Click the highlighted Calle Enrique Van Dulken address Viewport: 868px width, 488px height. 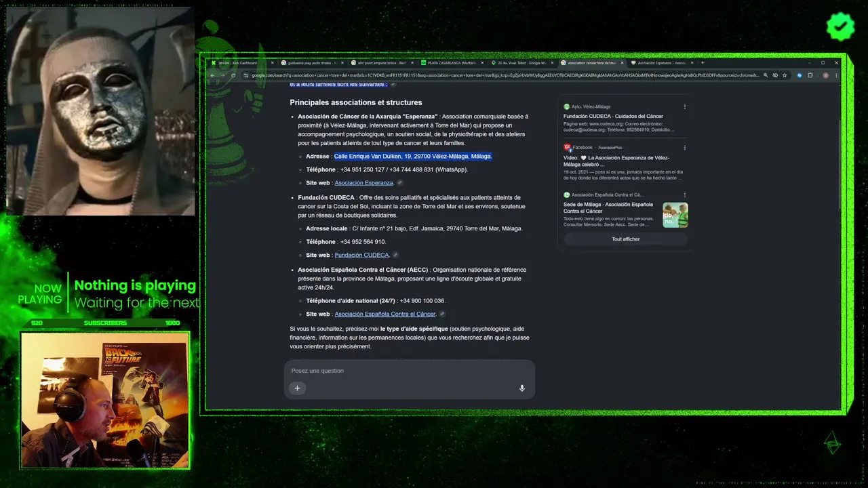pos(413,157)
